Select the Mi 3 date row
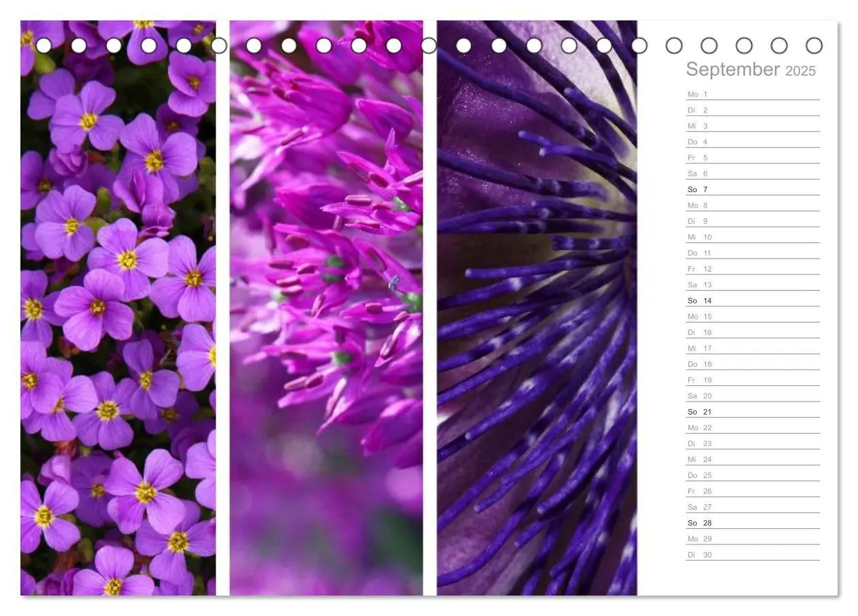This screenshot has height=616, width=858. tap(752, 126)
